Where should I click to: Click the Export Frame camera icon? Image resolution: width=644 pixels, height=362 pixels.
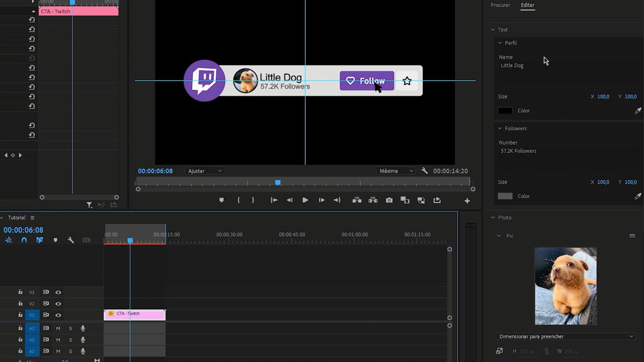[389, 200]
